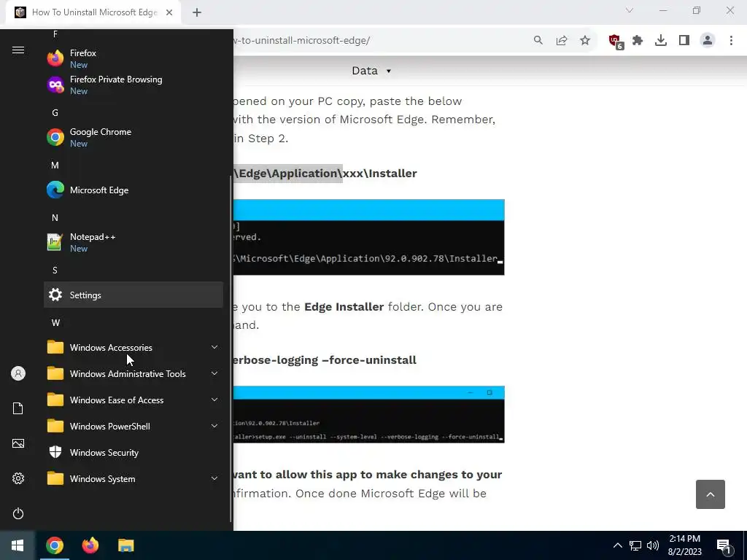Toggle the Chrome side panel icon
This screenshot has height=560, width=747.
[684, 41]
